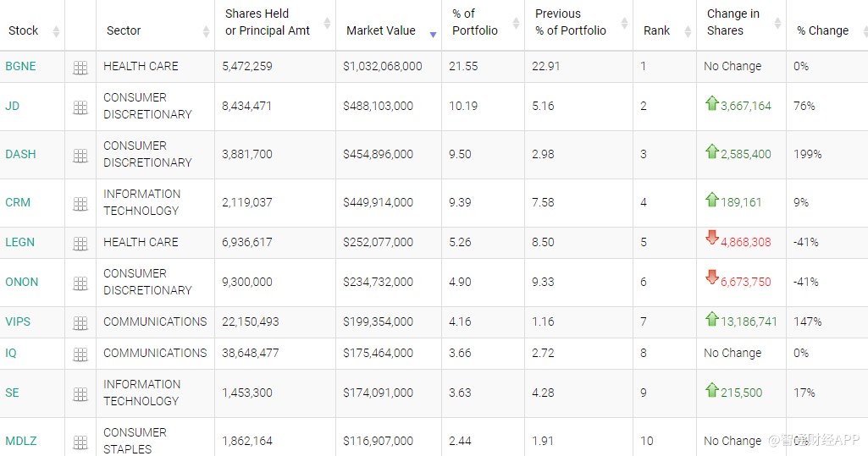Screen dimensions: 868x456
Task: Open the BGNE stock link
Action: click(x=20, y=66)
